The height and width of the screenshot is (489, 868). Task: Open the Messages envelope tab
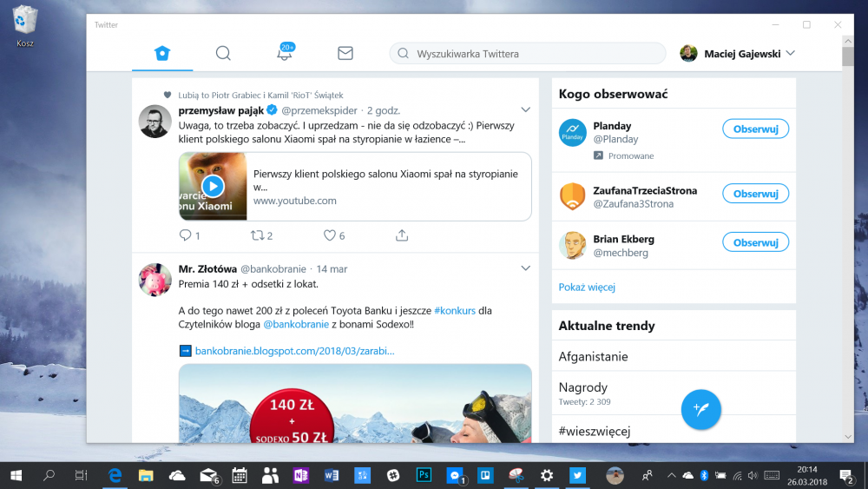coord(345,53)
